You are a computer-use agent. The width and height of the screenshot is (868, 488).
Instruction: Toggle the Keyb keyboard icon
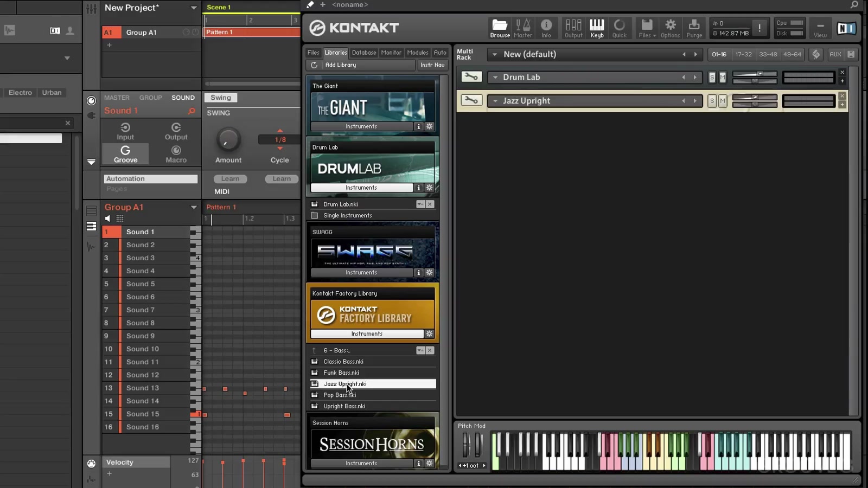(x=597, y=28)
